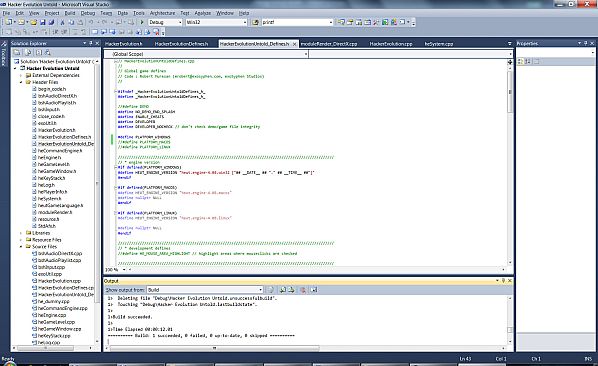
Task: Open the Analyze menu
Action: [203, 13]
